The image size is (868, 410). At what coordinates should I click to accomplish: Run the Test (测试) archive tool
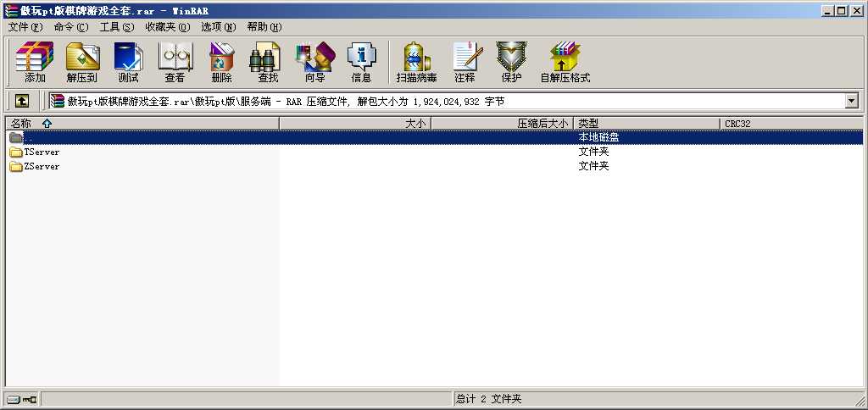coord(129,62)
